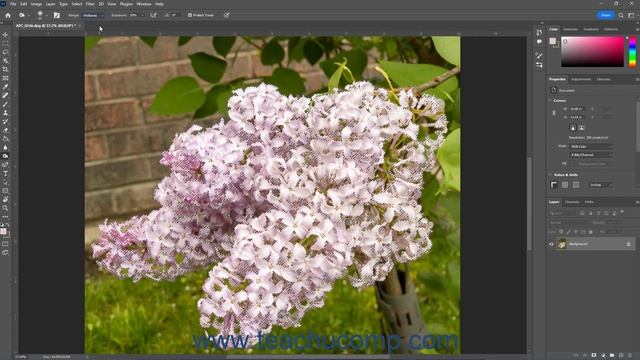Click the Home icon in options bar
The height and width of the screenshot is (360, 640).
(8, 15)
